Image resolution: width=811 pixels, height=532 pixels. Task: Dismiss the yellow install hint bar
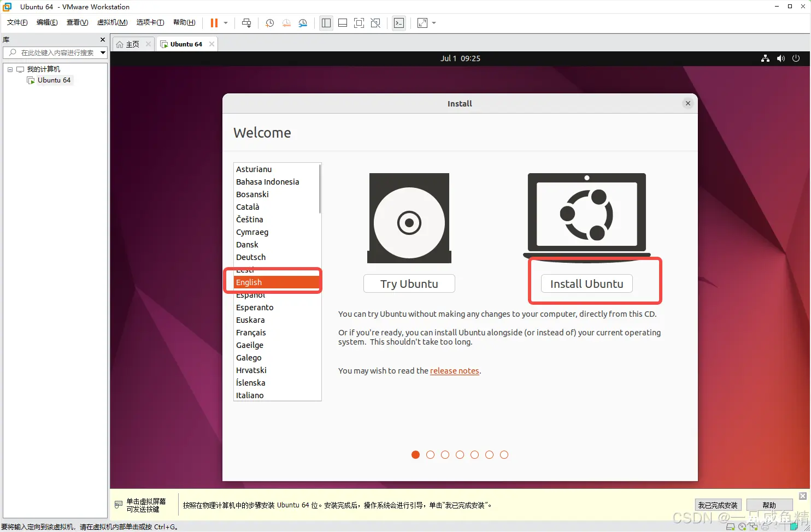tap(802, 496)
